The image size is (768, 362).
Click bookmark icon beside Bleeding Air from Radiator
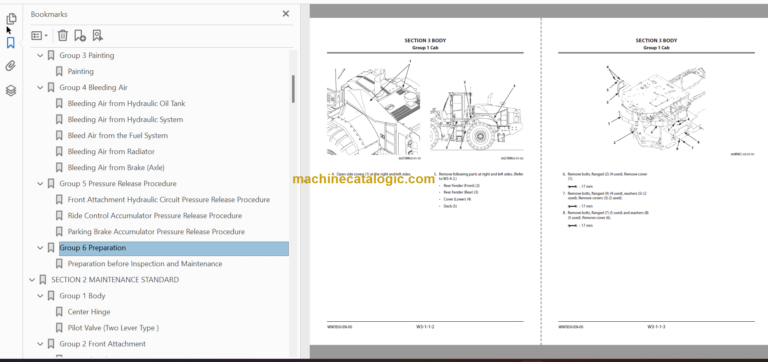pyautogui.click(x=59, y=152)
